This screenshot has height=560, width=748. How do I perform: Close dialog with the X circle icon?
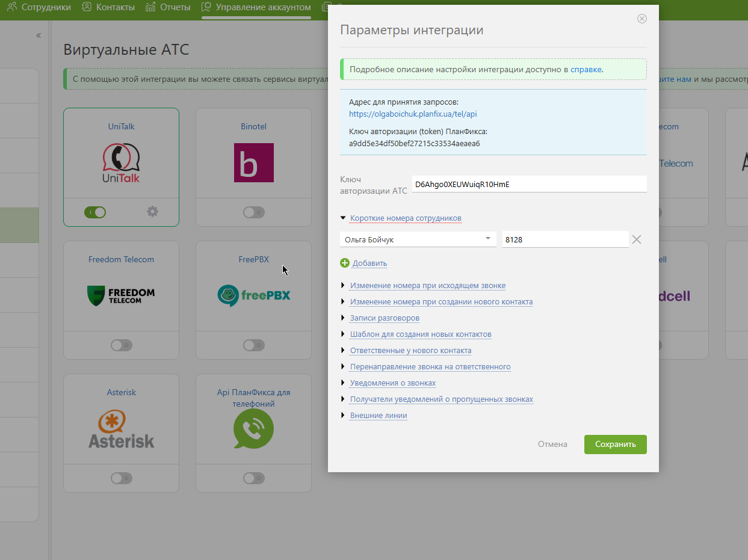[x=642, y=19]
